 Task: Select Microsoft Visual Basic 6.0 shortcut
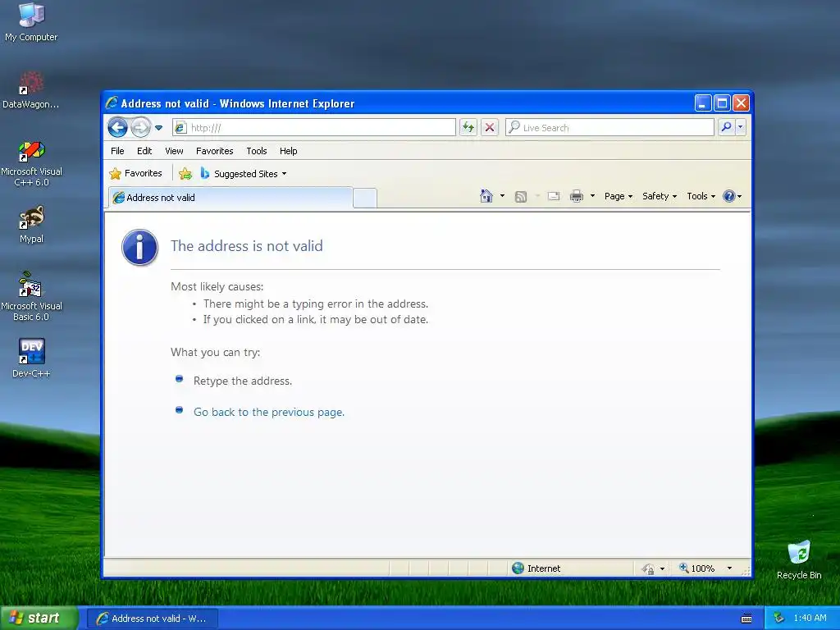point(31,297)
